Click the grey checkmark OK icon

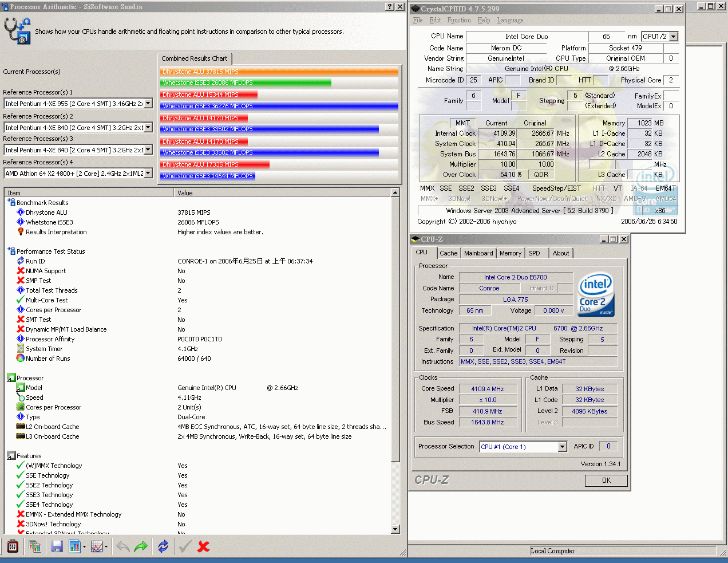tap(185, 547)
